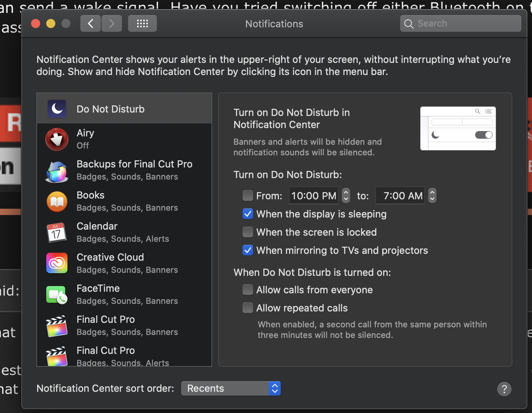Click the 7:00 AM end stepper
The image size is (532, 413).
point(432,196)
